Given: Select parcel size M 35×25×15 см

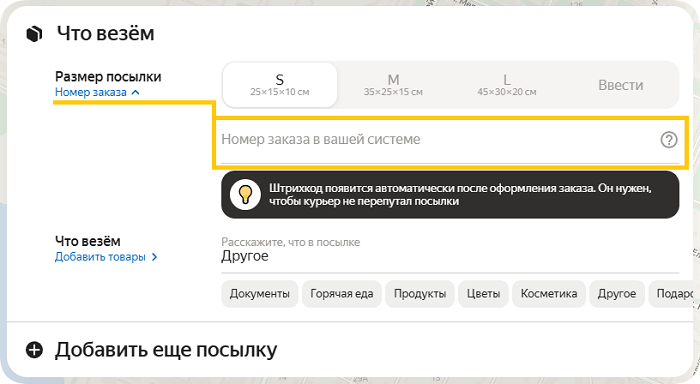Looking at the screenshot, I should coord(393,85).
